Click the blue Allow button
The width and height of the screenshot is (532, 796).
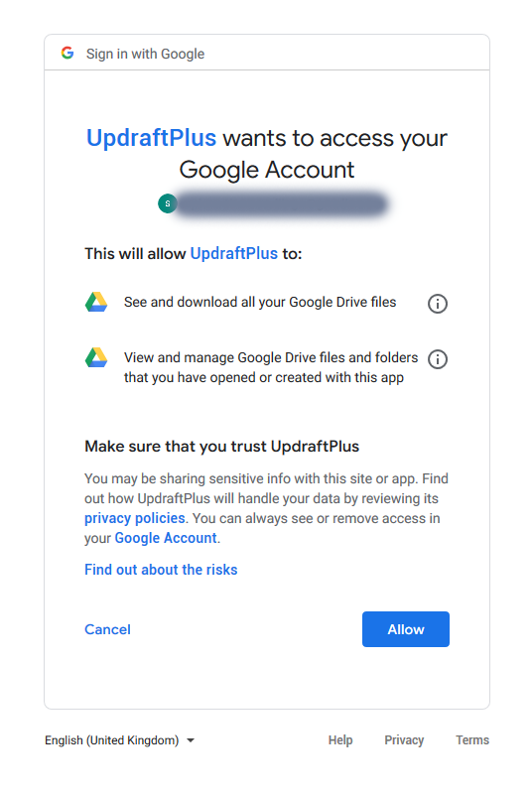pos(406,629)
